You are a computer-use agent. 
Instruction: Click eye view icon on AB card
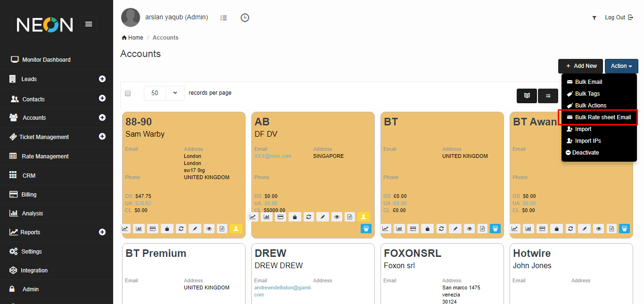click(336, 217)
